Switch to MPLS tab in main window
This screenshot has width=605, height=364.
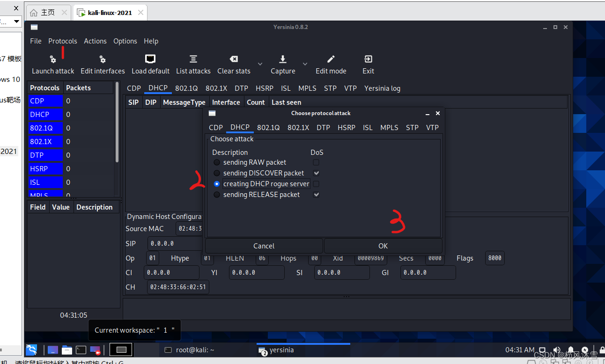pos(307,88)
